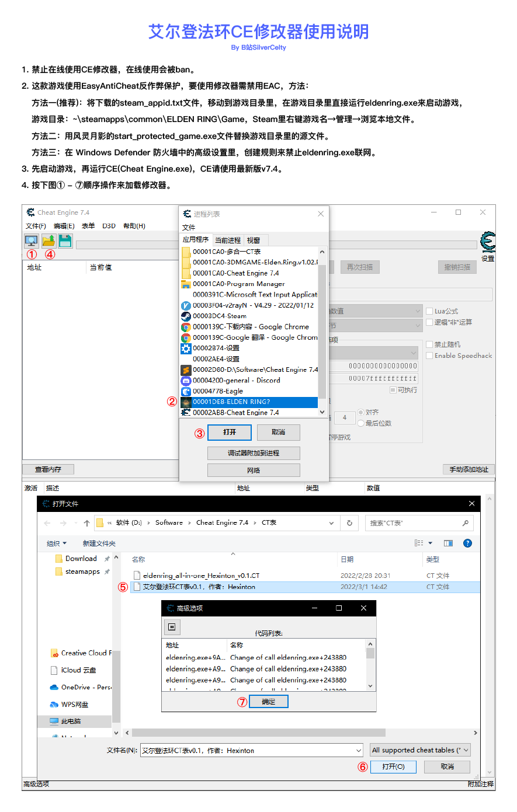517x812 pixels.
Task: Click the 搜索"CT表" search field
Action: pyautogui.click(x=419, y=523)
